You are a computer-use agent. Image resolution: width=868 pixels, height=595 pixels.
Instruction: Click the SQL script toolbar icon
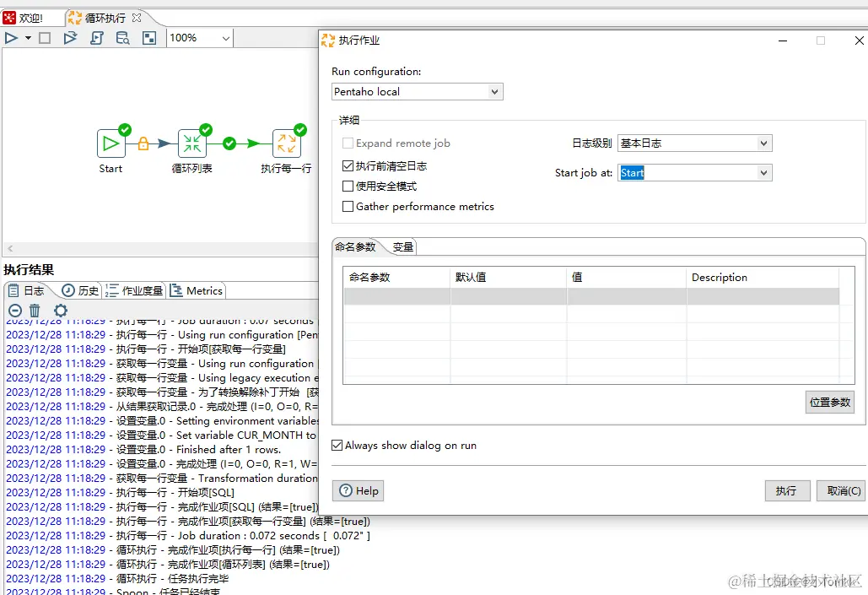click(97, 38)
